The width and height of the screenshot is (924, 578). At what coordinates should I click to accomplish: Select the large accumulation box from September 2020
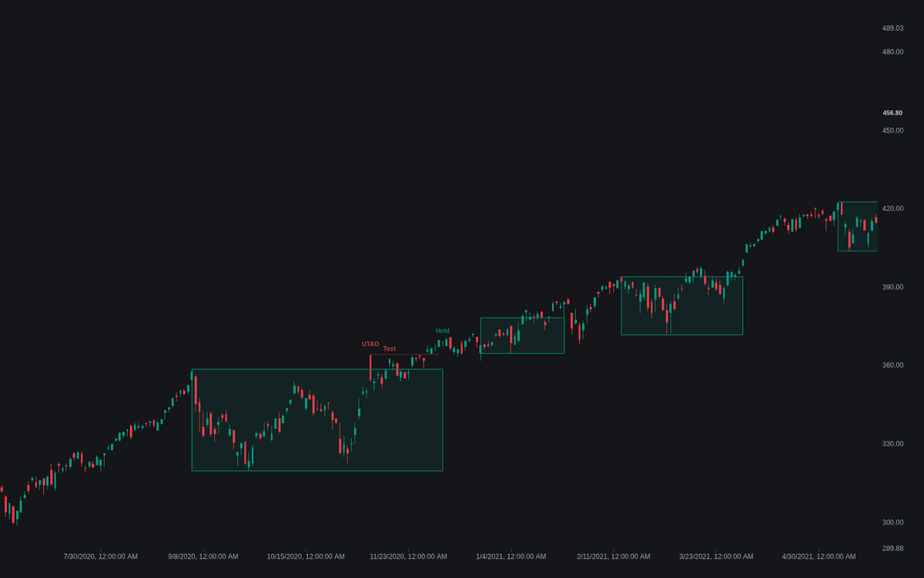point(317,420)
